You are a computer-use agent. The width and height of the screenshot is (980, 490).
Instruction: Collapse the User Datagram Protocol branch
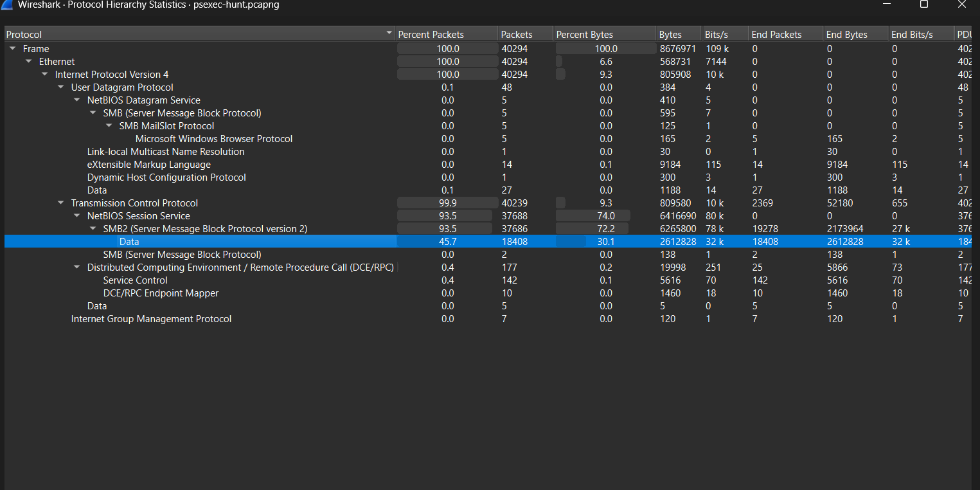pyautogui.click(x=61, y=87)
